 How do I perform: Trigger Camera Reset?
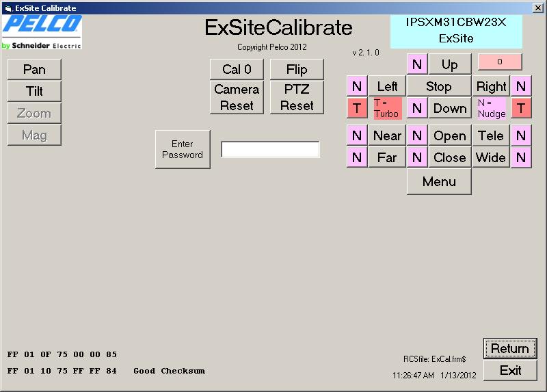click(237, 97)
